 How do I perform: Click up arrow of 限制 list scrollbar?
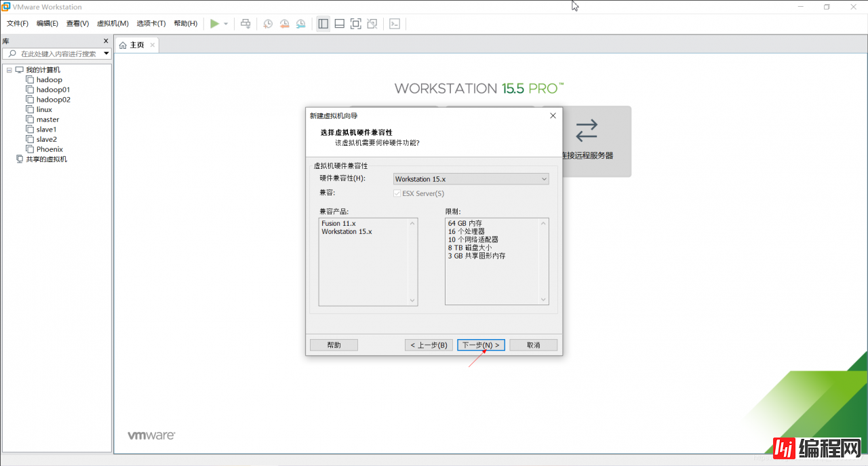click(543, 223)
